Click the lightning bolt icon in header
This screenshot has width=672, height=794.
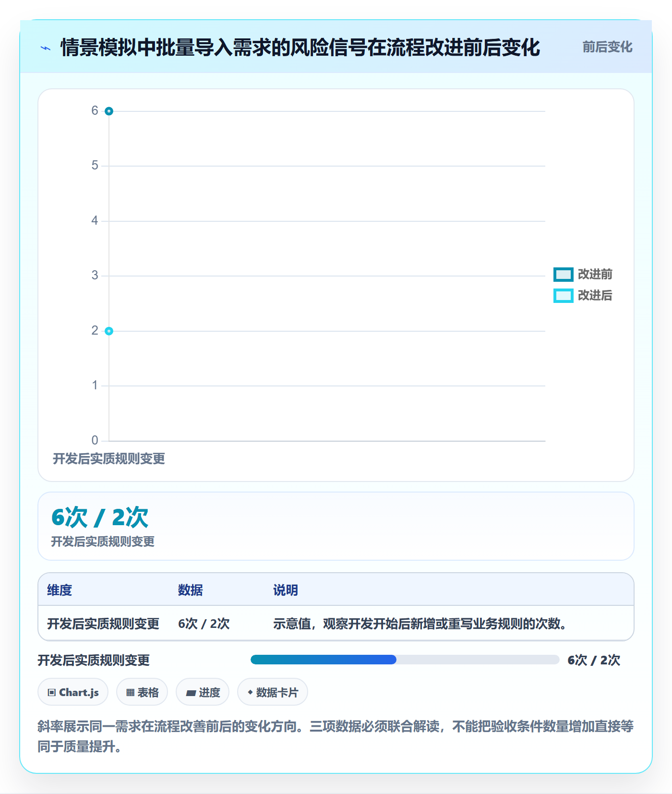click(46, 48)
